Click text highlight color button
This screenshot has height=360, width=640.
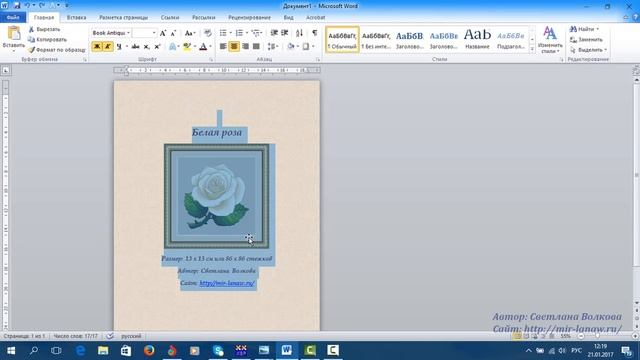(187, 47)
